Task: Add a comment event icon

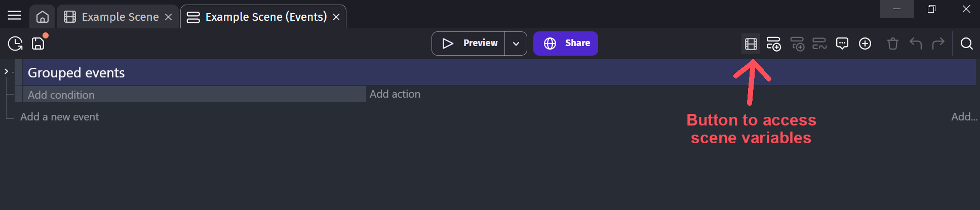Action: (x=842, y=44)
